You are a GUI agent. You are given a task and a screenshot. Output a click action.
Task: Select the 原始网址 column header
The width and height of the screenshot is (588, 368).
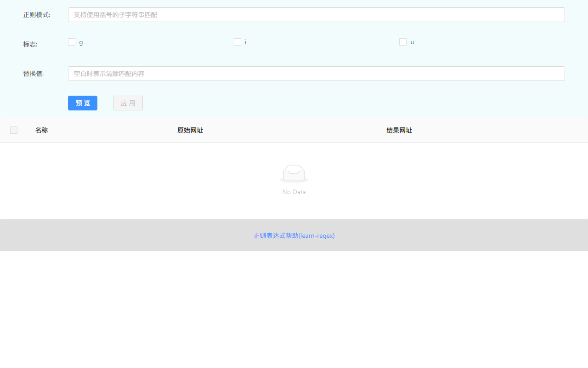tap(190, 130)
